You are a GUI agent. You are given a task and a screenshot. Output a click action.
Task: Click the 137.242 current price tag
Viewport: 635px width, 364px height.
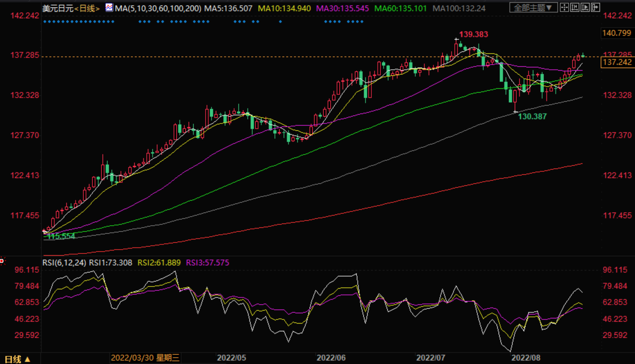click(x=617, y=62)
